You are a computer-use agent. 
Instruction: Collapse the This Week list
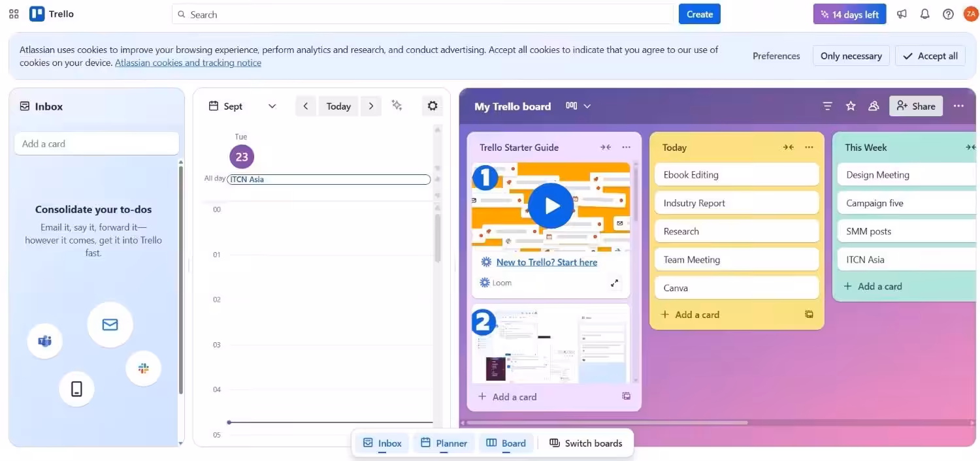pyautogui.click(x=971, y=147)
